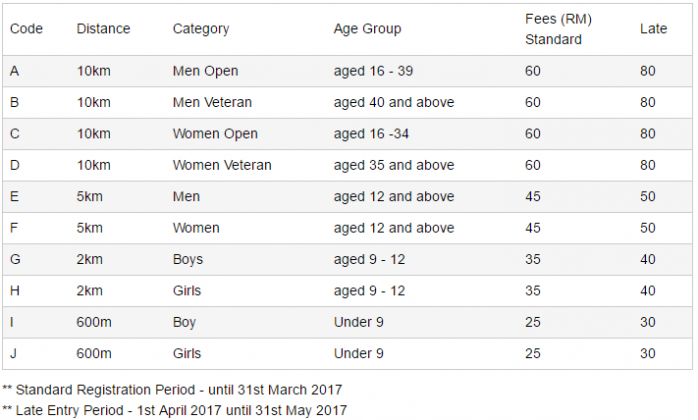Screen dimensions: 698x420
Task: Select the Standard Registration Period note
Action: coord(172,390)
